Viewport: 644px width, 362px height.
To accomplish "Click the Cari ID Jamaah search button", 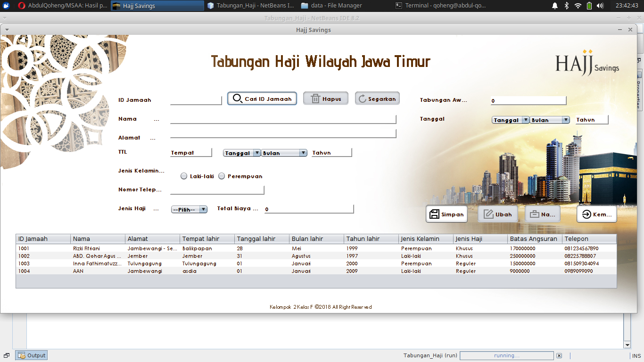I will tap(262, 99).
